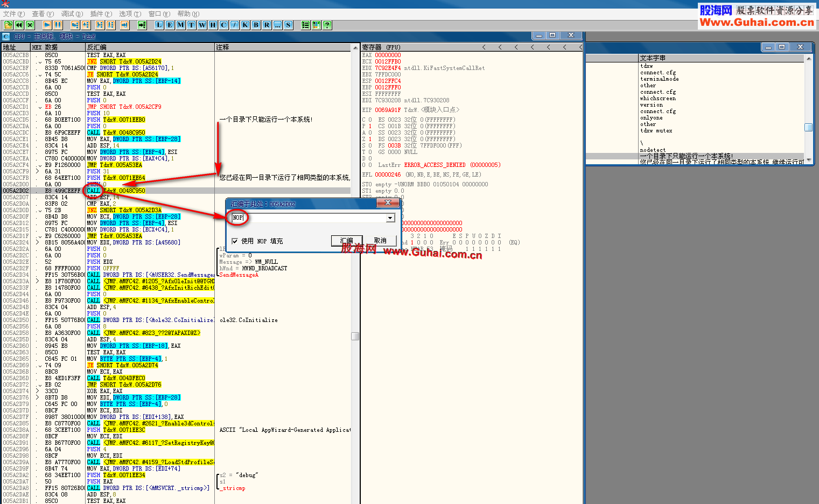The width and height of the screenshot is (819, 504).
Task: Click the Step over toolbar icon
Action: point(86,25)
